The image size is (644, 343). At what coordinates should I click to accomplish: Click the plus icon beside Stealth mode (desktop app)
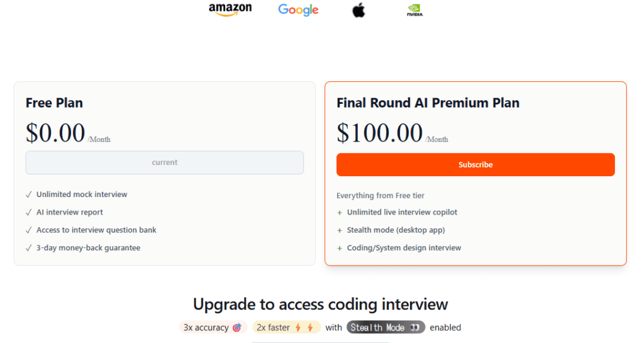[x=340, y=230]
